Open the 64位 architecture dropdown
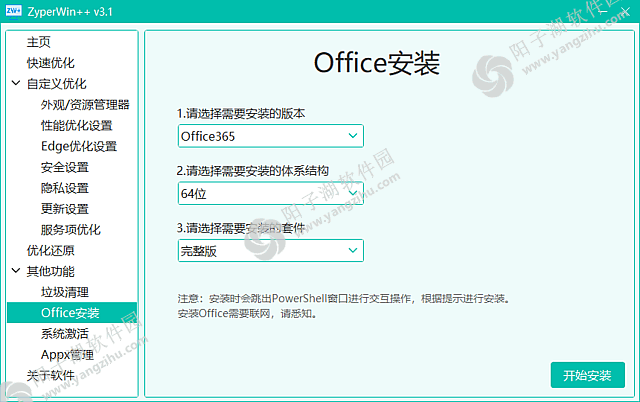The width and height of the screenshot is (640, 402). coord(271,193)
